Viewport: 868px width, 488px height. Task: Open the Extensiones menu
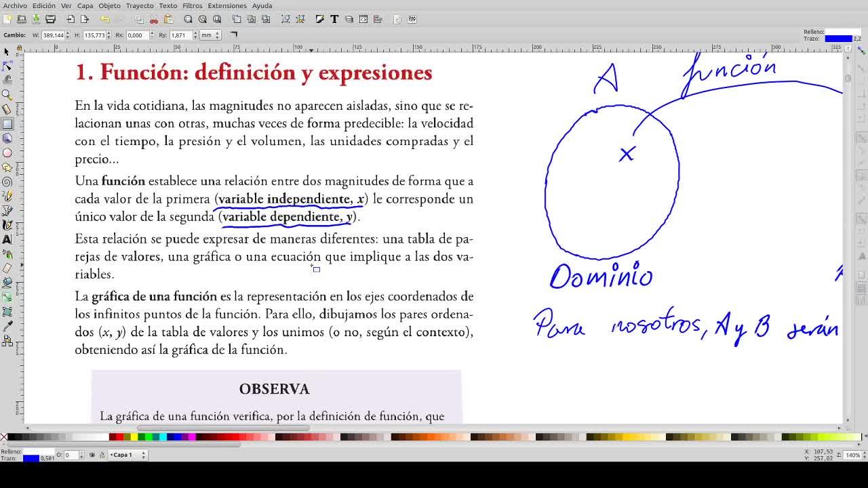click(227, 5)
